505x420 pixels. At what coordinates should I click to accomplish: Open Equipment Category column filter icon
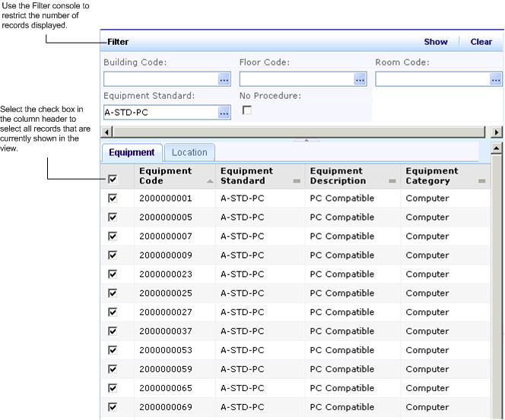click(x=482, y=181)
